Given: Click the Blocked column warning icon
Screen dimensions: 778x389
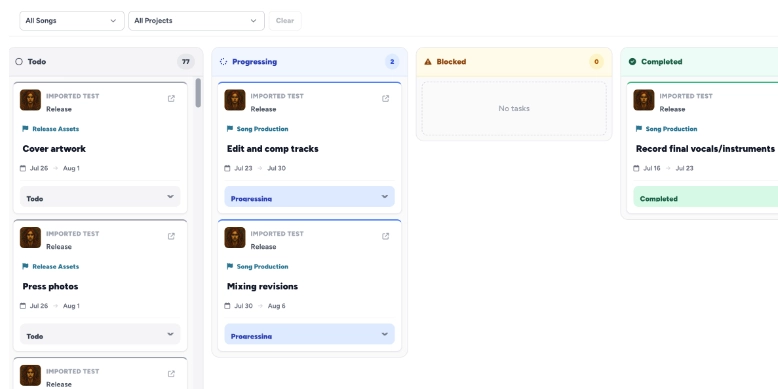Looking at the screenshot, I should tap(428, 62).
